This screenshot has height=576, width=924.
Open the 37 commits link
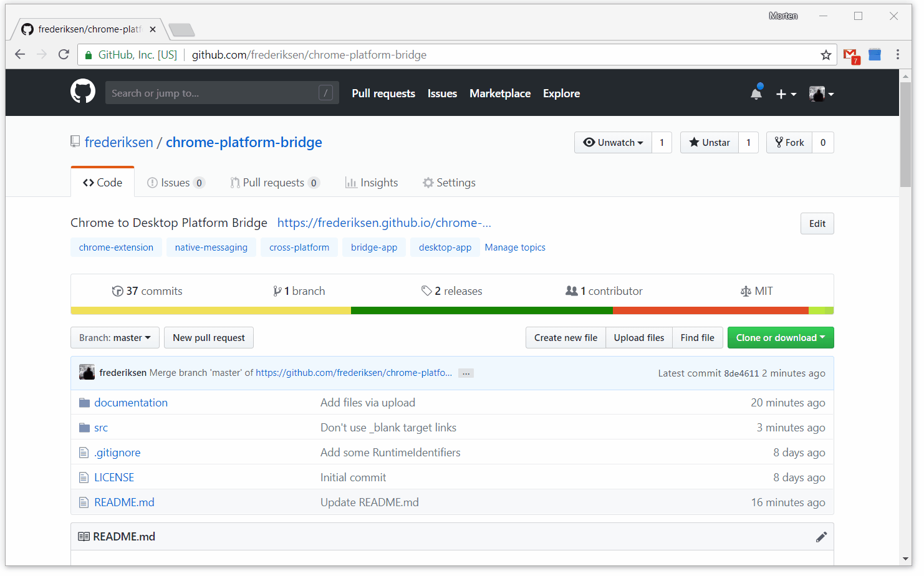[147, 291]
